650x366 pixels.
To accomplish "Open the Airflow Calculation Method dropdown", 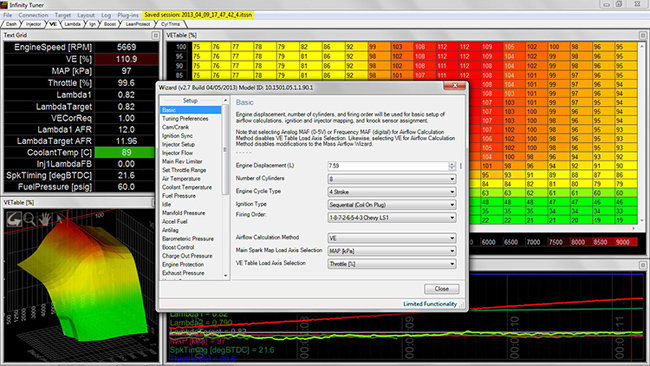I will (392, 238).
